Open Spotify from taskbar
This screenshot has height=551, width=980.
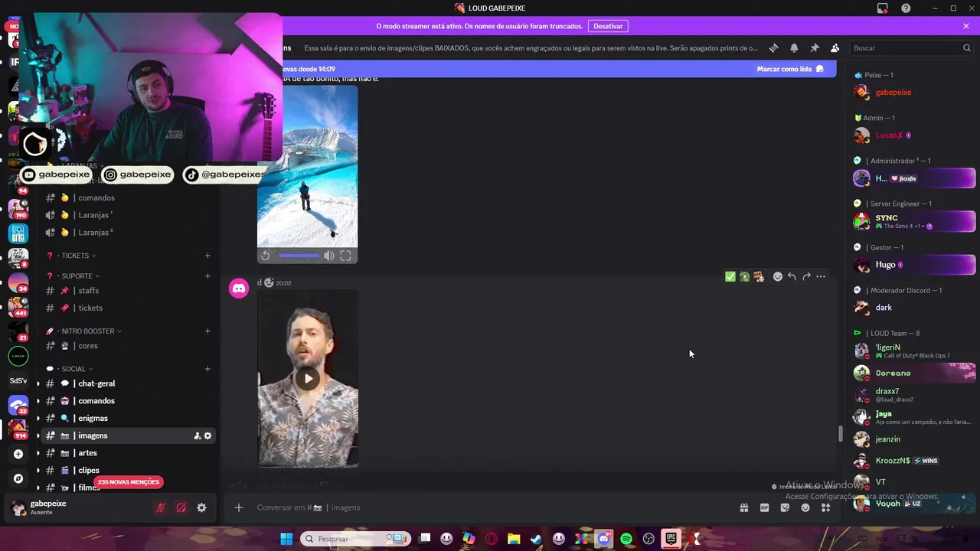click(626, 539)
